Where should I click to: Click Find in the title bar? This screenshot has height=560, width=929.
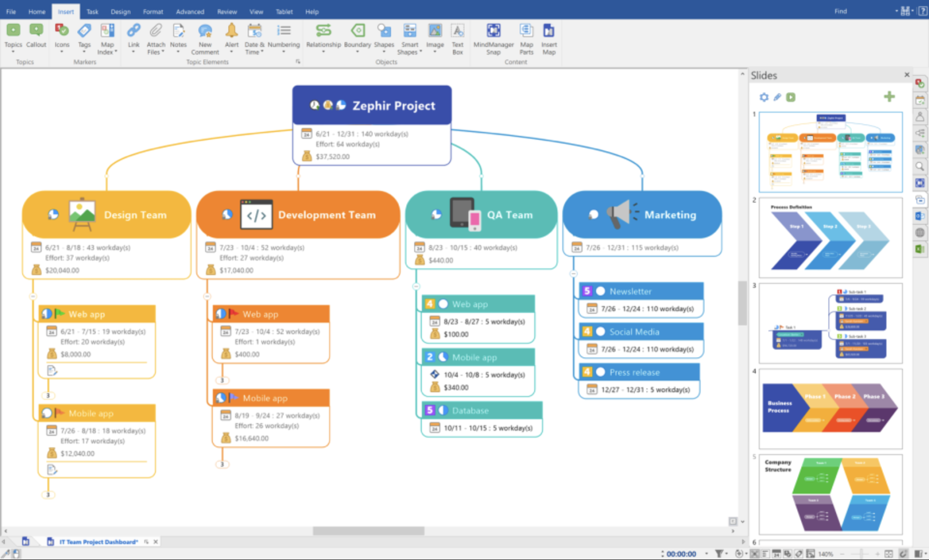(x=841, y=11)
